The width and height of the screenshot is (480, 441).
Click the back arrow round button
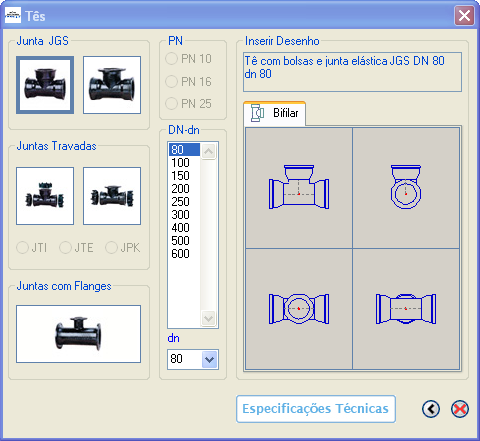(431, 409)
